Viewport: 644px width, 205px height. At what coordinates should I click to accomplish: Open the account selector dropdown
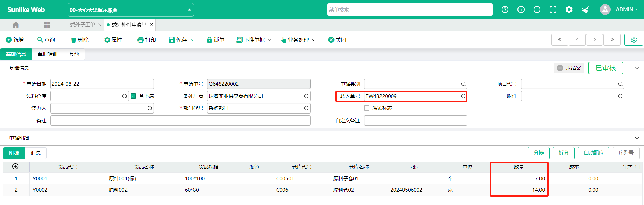coord(131,10)
